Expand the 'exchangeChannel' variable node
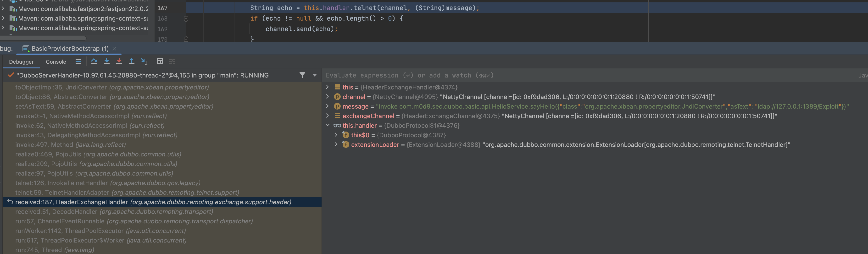This screenshot has height=254, width=868. point(327,116)
